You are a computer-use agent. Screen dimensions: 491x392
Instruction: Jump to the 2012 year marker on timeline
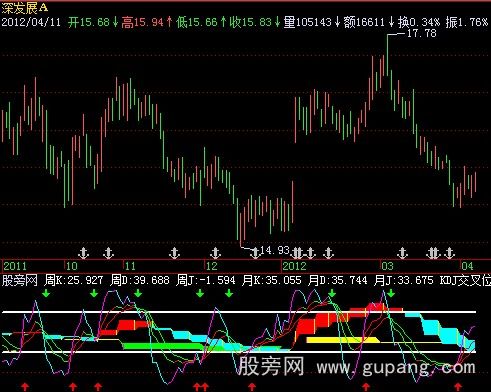(294, 266)
